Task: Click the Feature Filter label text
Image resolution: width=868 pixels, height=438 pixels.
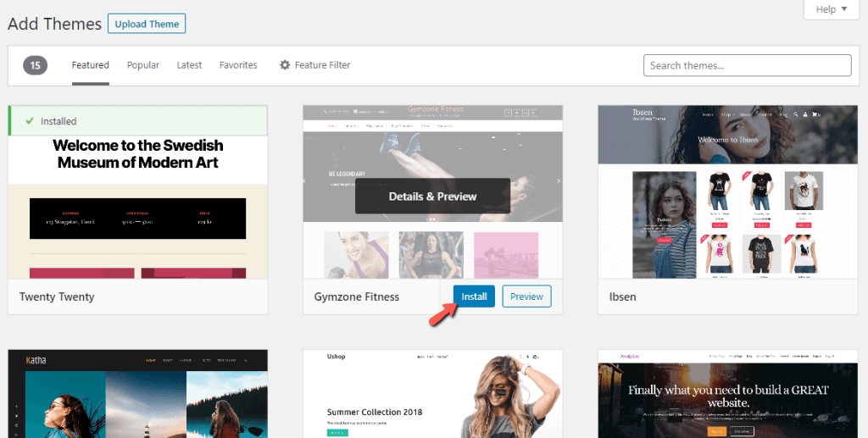Action: [322, 65]
